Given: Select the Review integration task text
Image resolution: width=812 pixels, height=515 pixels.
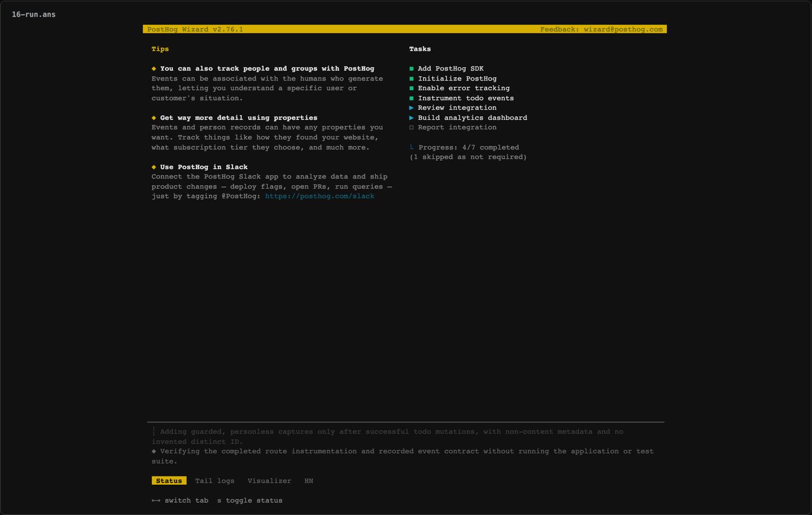Looking at the screenshot, I should (457, 108).
